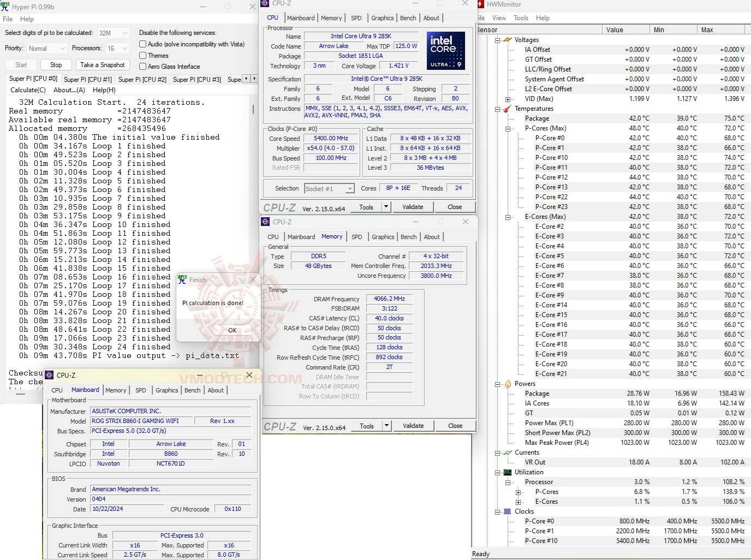Click the CPU-Z icon in the Mainboard window title bar
751x560 pixels.
(50, 375)
